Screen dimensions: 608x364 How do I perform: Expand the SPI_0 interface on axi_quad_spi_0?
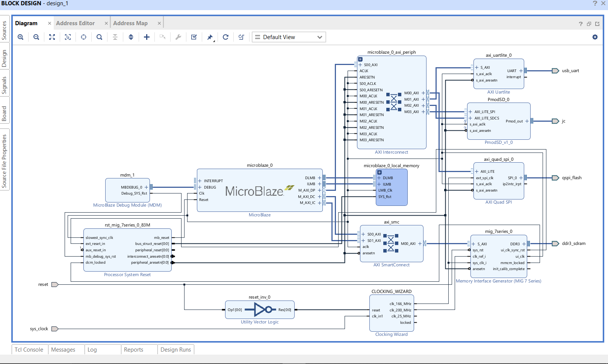[x=521, y=178]
